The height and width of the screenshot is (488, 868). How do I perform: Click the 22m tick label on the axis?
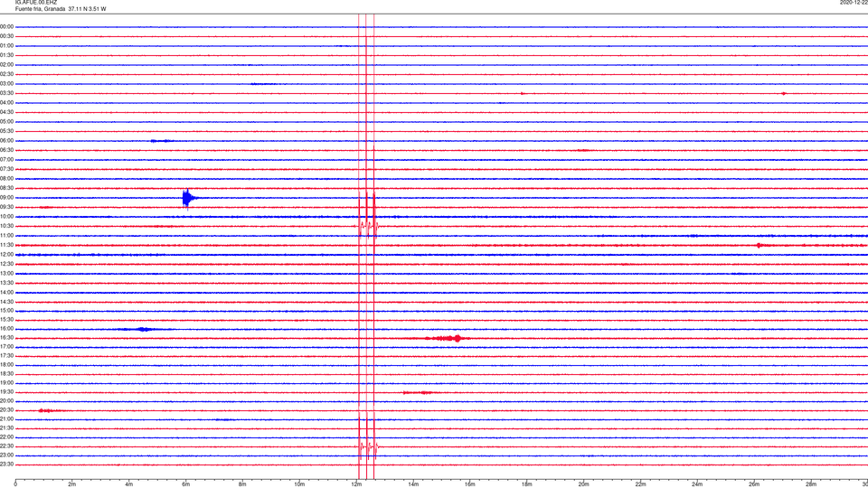point(640,484)
